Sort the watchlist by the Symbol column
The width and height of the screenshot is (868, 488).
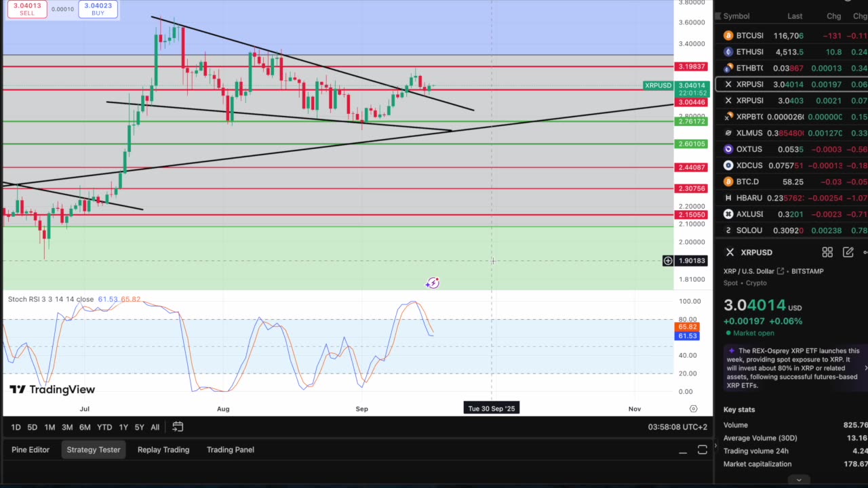[x=736, y=16]
